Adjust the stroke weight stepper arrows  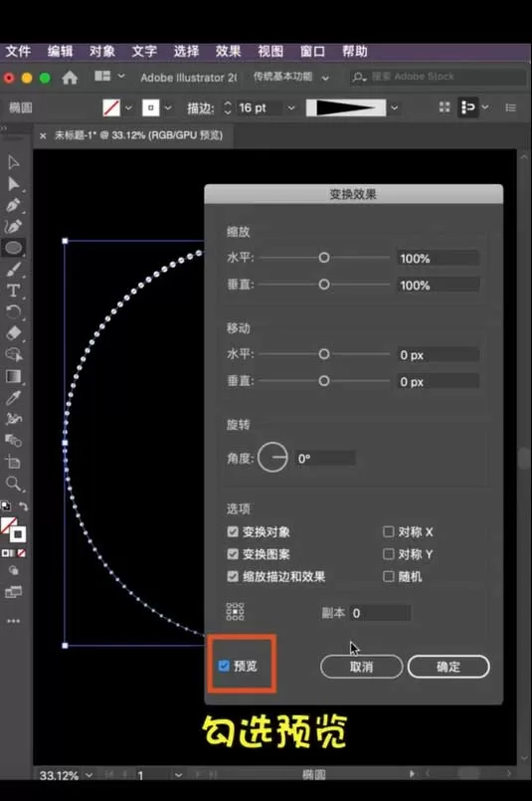tap(228, 107)
